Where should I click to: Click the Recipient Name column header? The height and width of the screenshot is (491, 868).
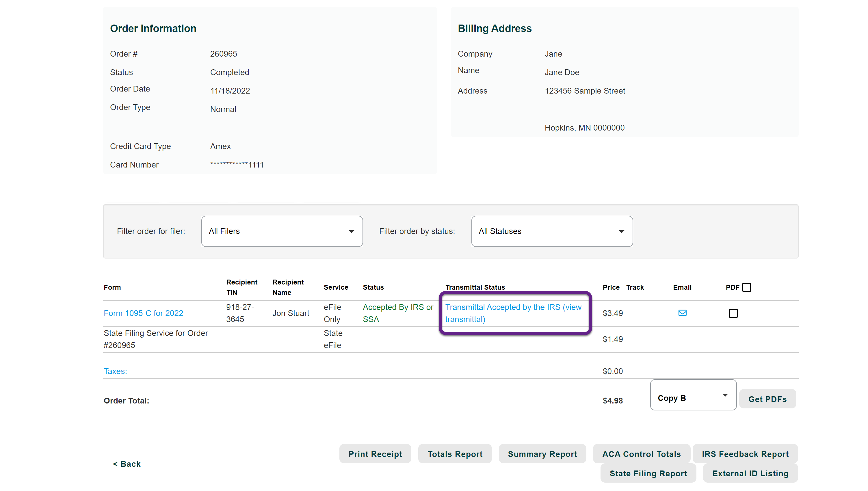pyautogui.click(x=288, y=287)
